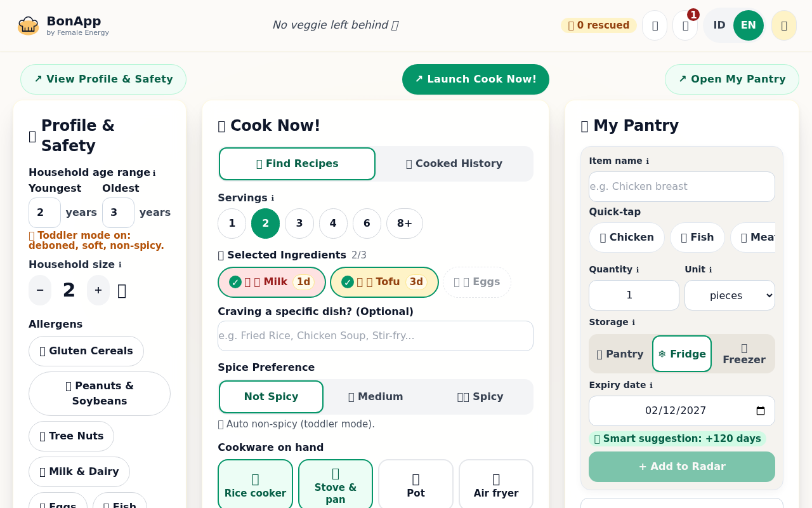Select Pantry storage option
Image resolution: width=812 pixels, height=508 pixels.
point(620,354)
